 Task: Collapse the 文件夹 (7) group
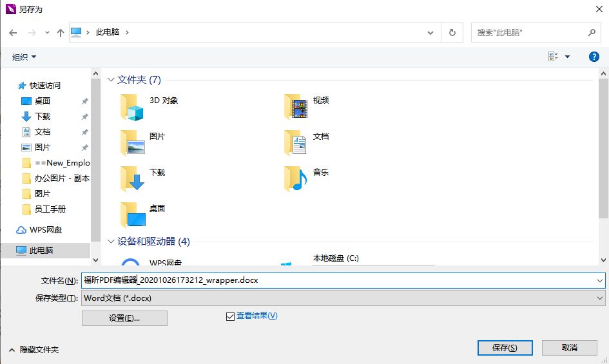[x=111, y=80]
